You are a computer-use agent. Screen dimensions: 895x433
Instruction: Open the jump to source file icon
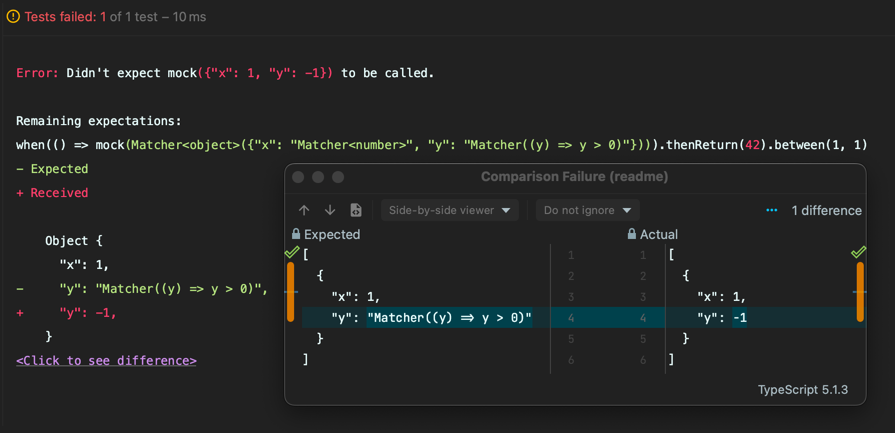pos(356,211)
